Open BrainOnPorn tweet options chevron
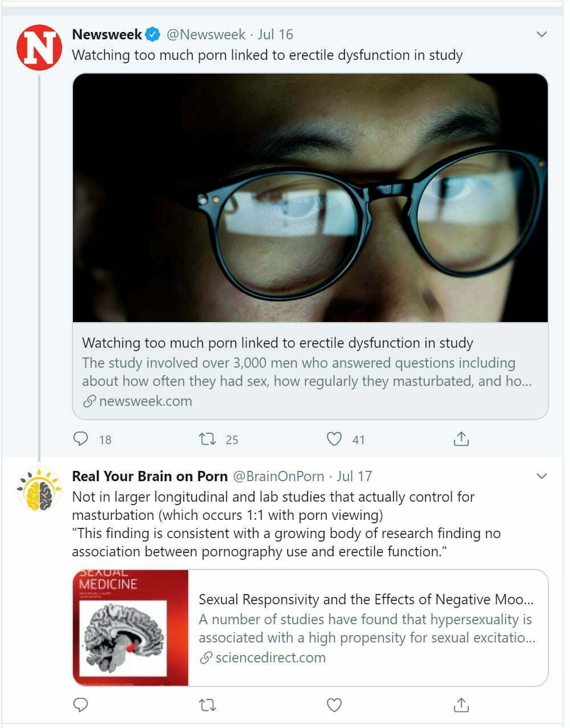570x728 pixels. tap(541, 476)
